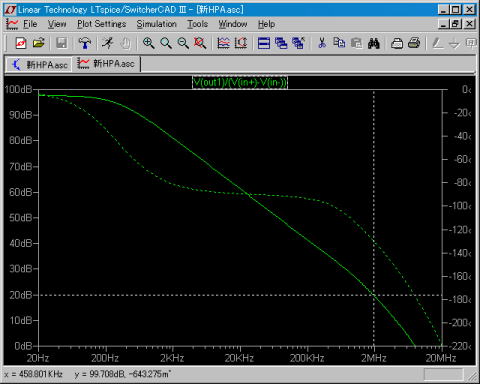
Task: Select the 新HPA.asc waveform plot tab
Action: [x=107, y=64]
